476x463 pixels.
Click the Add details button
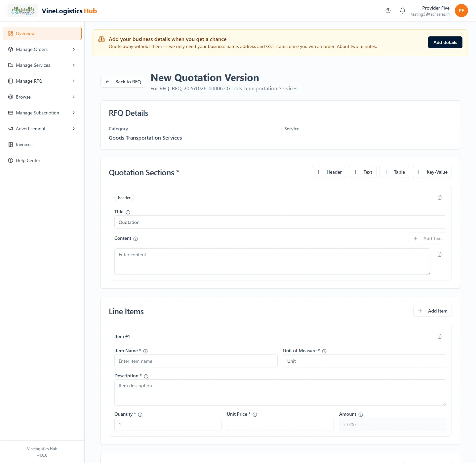pos(445,42)
